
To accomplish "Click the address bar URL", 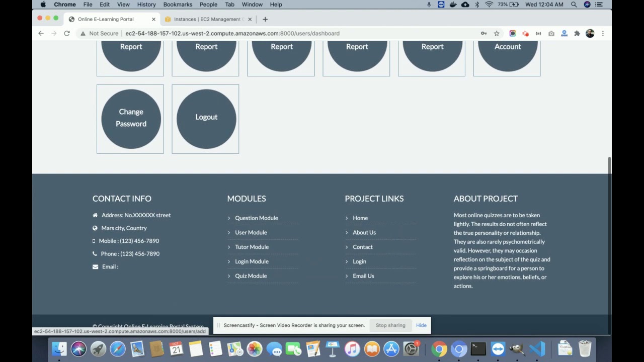I will 232,33.
